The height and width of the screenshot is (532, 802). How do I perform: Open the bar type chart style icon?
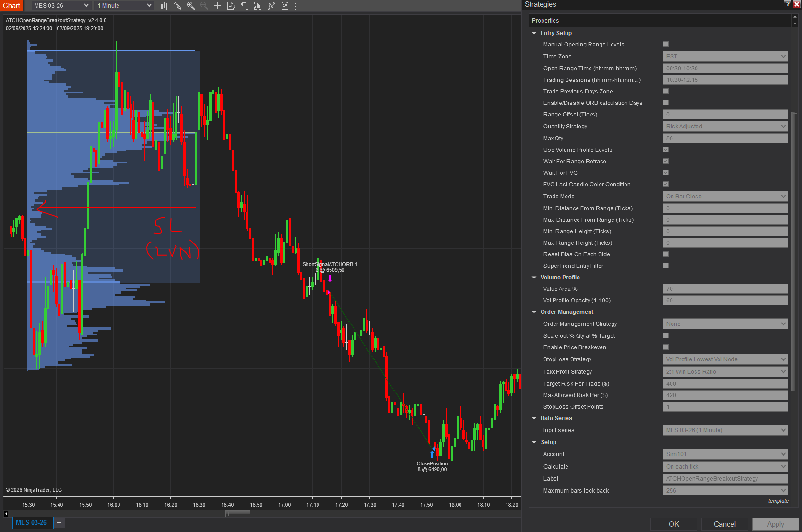pyautogui.click(x=164, y=6)
